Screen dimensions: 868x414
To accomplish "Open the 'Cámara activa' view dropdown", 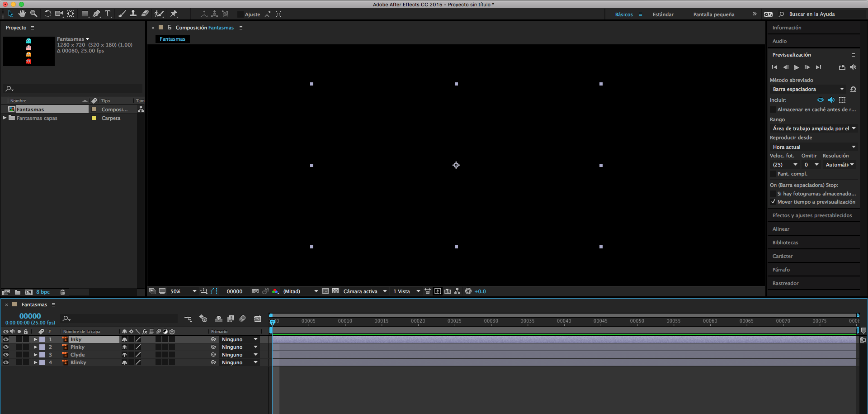I will 365,291.
